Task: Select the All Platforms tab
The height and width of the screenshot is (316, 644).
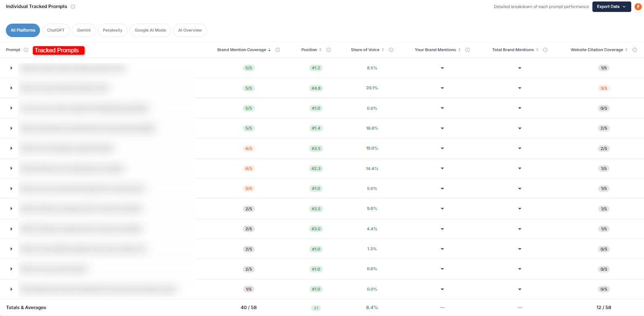Action: click(23, 30)
